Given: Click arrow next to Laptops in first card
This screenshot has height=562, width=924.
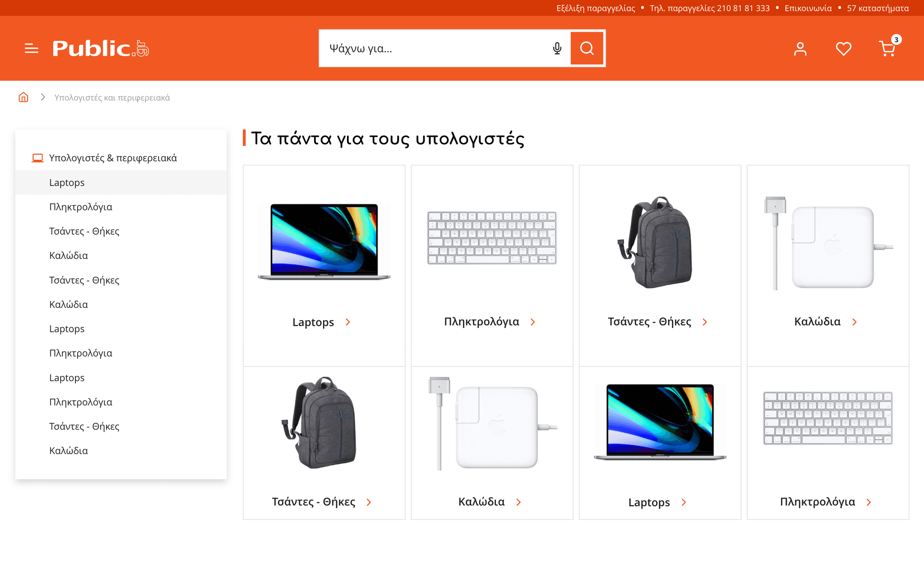Looking at the screenshot, I should [x=348, y=322].
